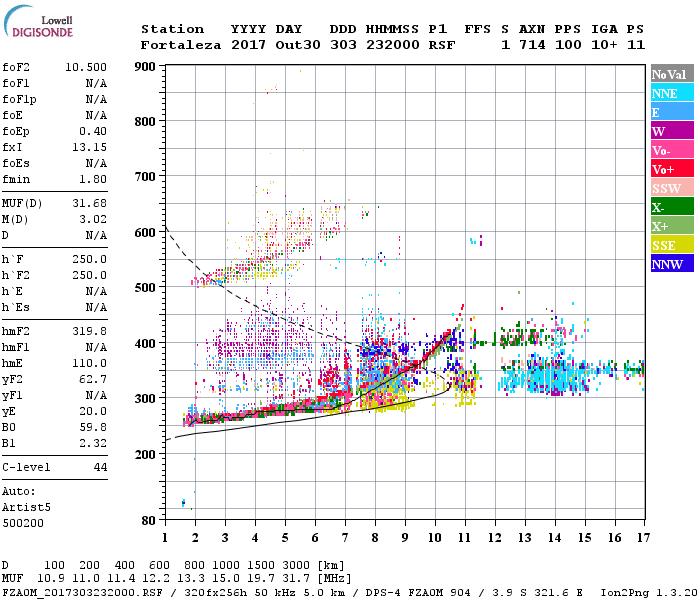Click the year 2017 in header
The width and height of the screenshot is (700, 600).
coord(248,45)
